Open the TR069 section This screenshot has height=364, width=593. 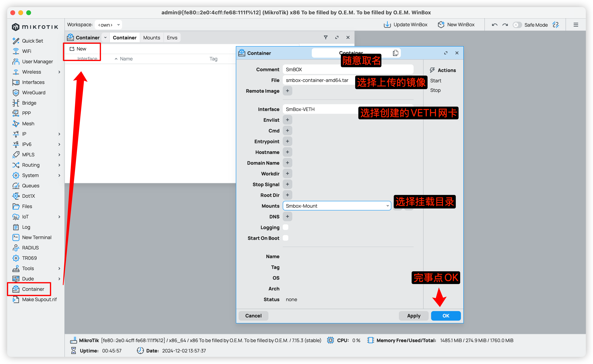[x=29, y=258]
